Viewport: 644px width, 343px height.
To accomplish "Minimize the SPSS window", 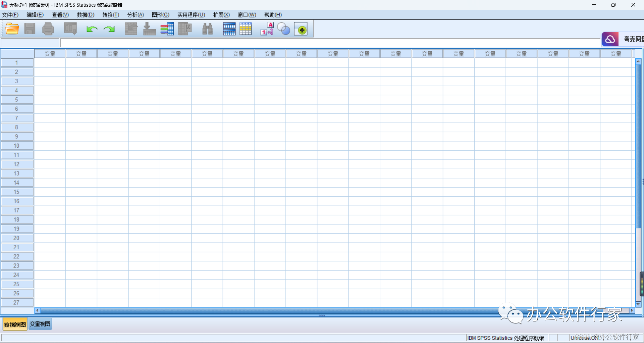I will 594,5.
